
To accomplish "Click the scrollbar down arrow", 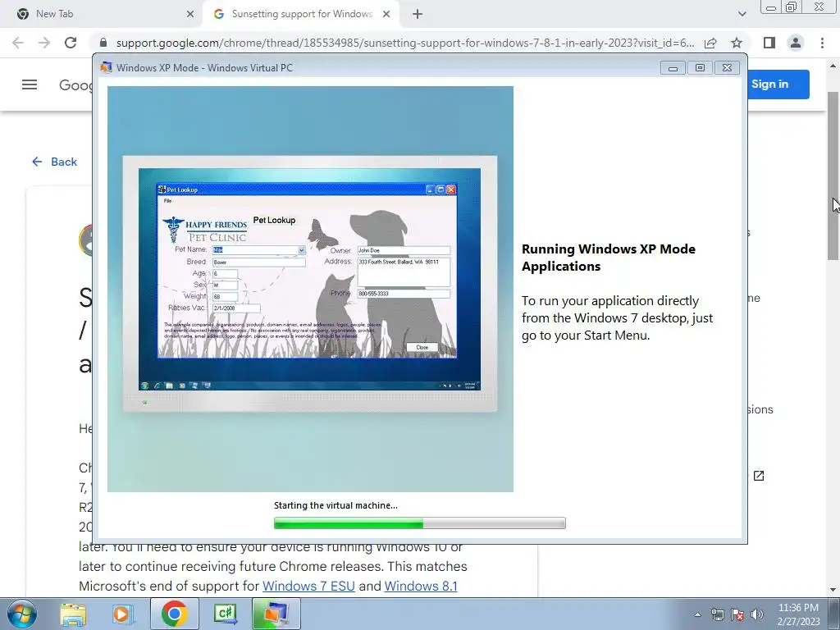I will click(833, 590).
